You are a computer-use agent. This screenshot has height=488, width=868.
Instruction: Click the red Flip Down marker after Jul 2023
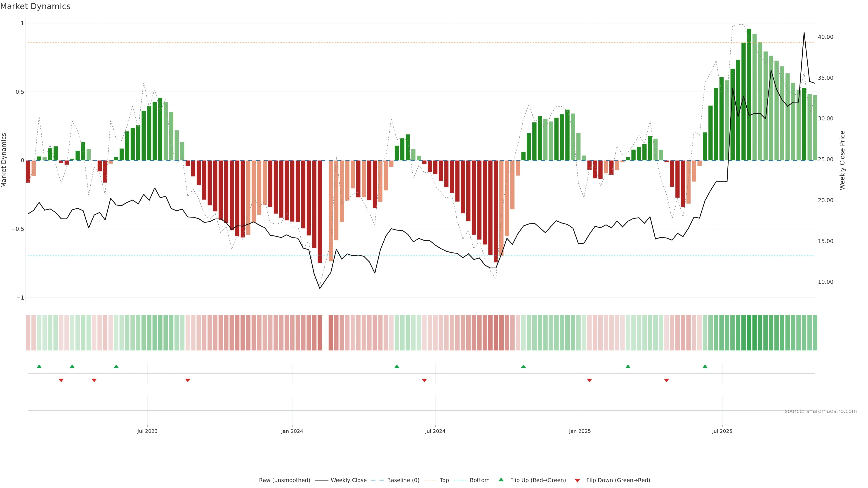coord(188,380)
